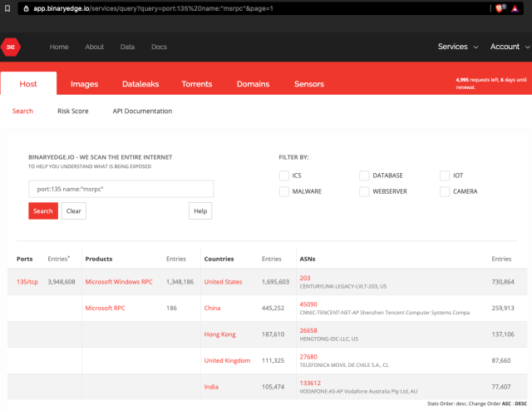Click the Products column header
This screenshot has width=532, height=411.
click(x=99, y=259)
